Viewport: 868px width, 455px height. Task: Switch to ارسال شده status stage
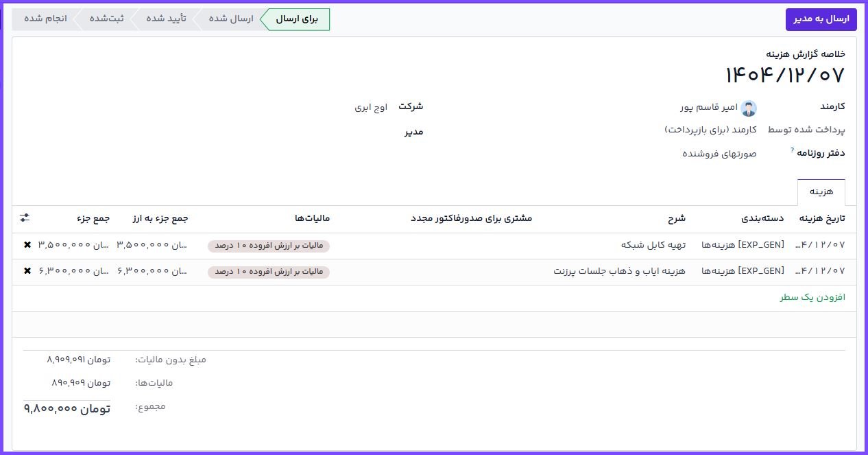(232, 19)
